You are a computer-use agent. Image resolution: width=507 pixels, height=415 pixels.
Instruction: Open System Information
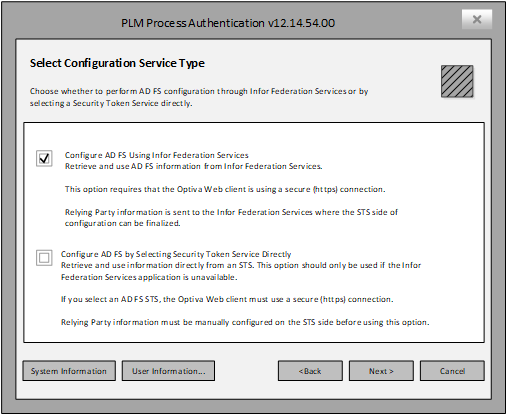pyautogui.click(x=69, y=371)
